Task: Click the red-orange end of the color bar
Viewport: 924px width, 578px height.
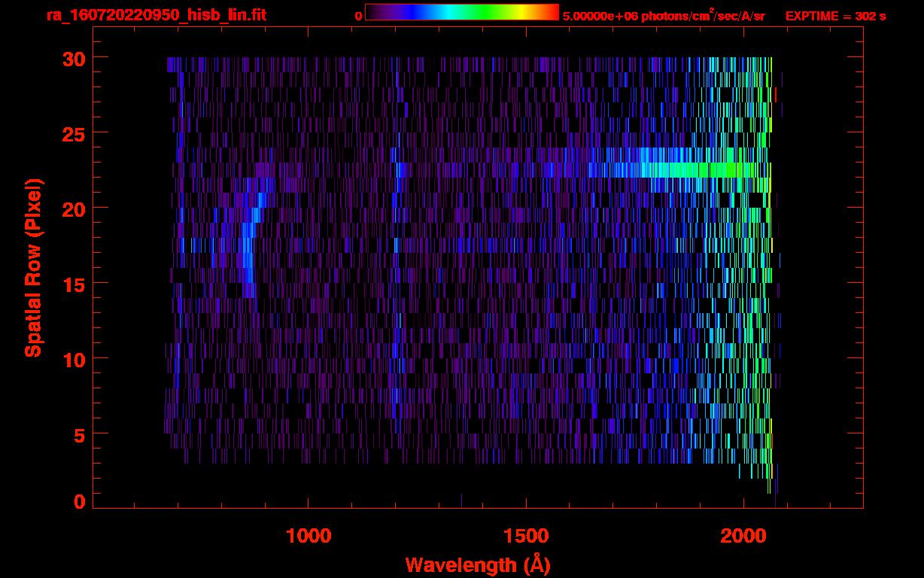Action: 548,13
